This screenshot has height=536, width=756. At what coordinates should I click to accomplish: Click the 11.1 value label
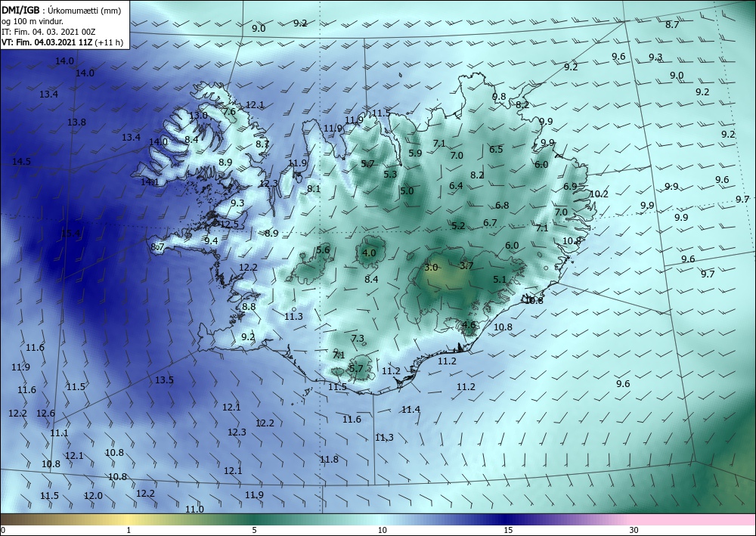[x=59, y=433]
